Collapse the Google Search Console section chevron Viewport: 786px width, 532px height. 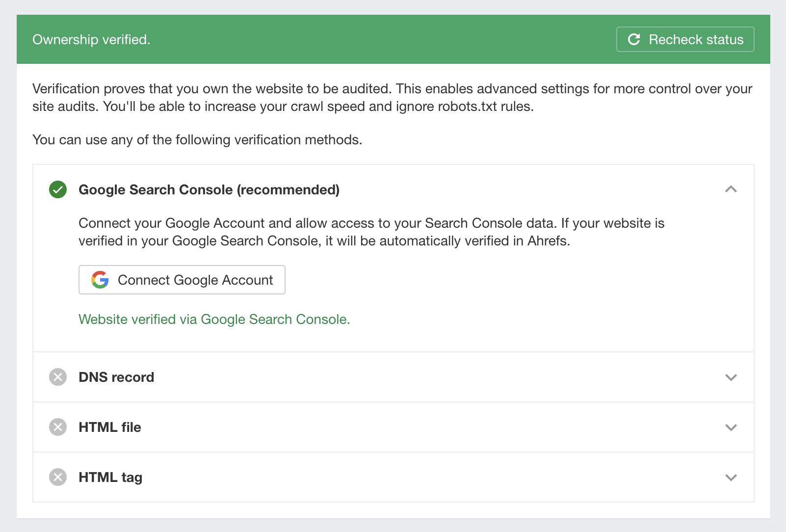731,189
